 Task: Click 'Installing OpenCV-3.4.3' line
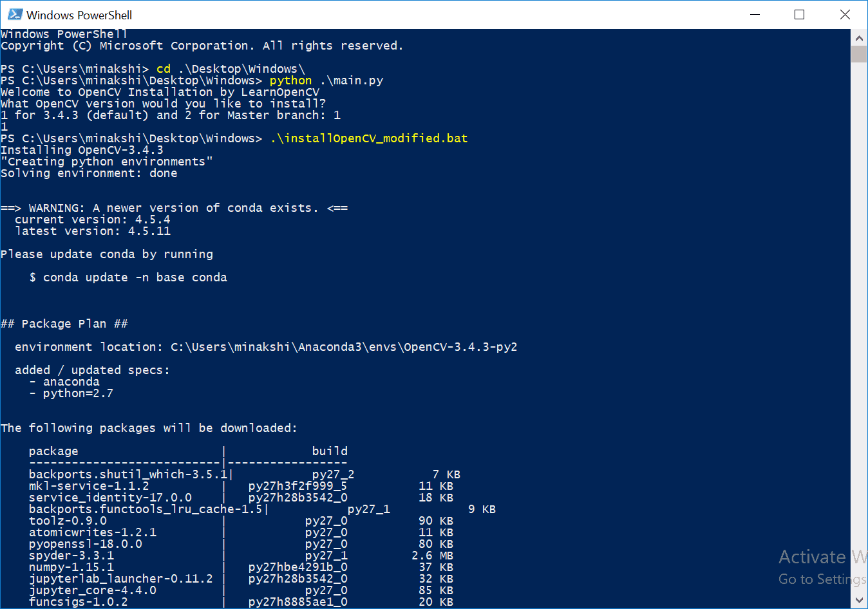coord(82,150)
